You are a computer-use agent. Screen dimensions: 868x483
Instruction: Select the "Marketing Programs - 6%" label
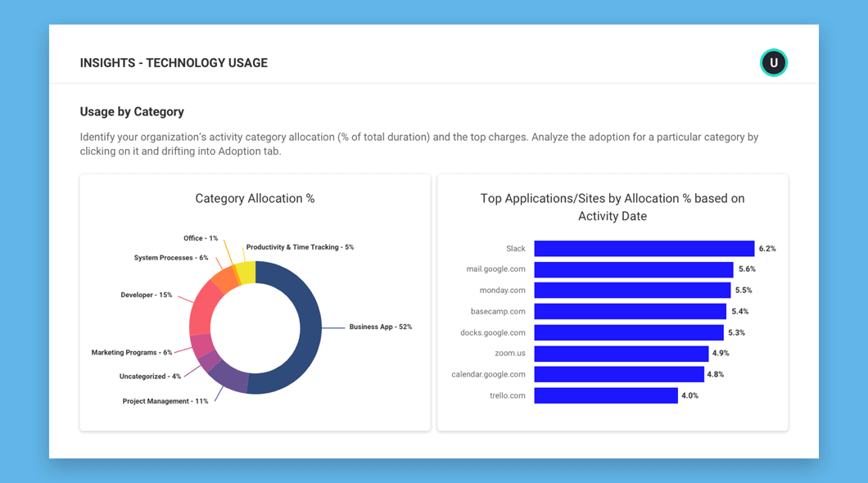[132, 353]
